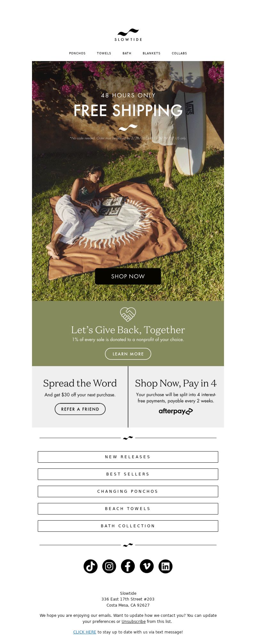256x644 pixels.
Task: Select the Blankets navigation link
Action: [x=152, y=53]
